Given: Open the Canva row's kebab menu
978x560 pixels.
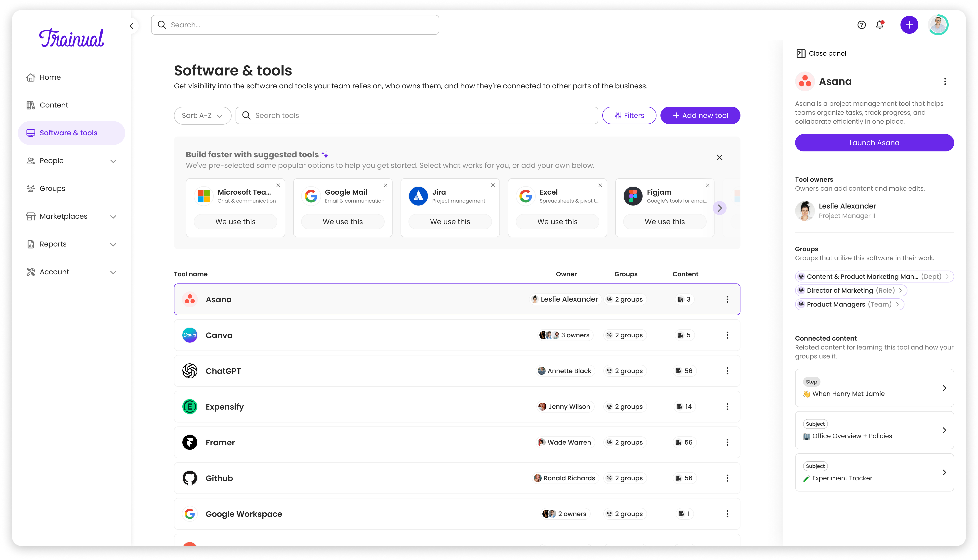Looking at the screenshot, I should click(x=727, y=335).
